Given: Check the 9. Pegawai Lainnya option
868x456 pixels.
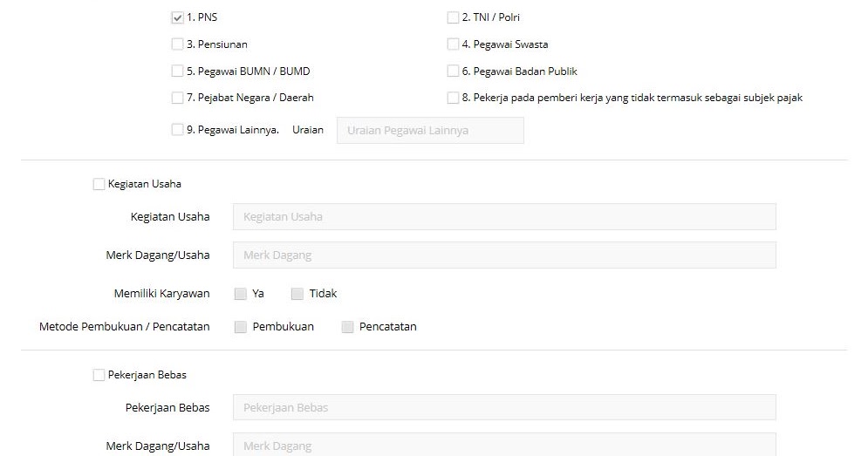Looking at the screenshot, I should click(x=177, y=130).
